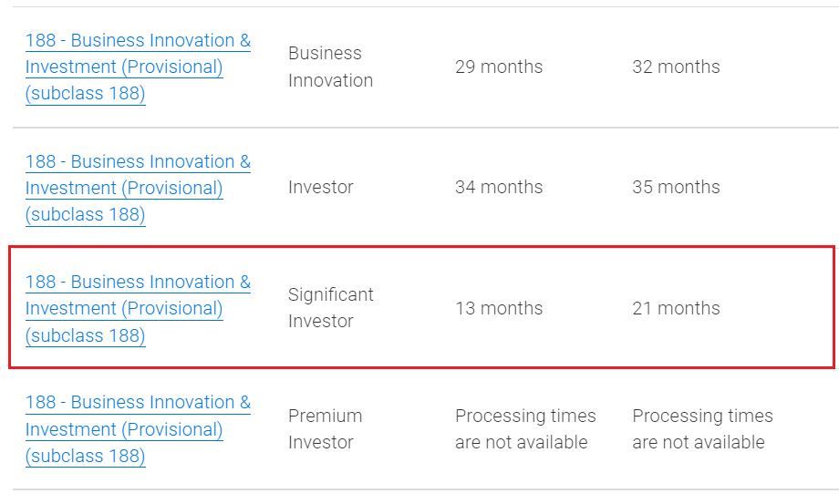The image size is (839, 504).
Task: Click 'Investment (Provisional)' text in Business Innovation row
Action: click(x=124, y=67)
